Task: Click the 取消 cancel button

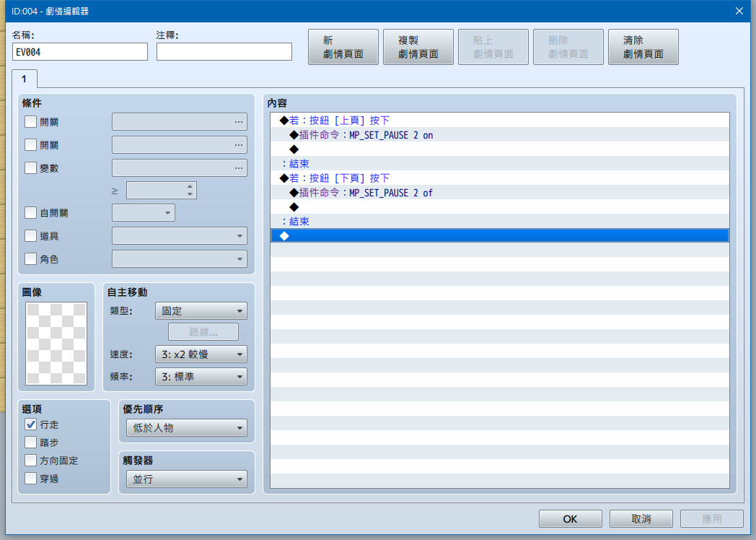Action: click(641, 519)
